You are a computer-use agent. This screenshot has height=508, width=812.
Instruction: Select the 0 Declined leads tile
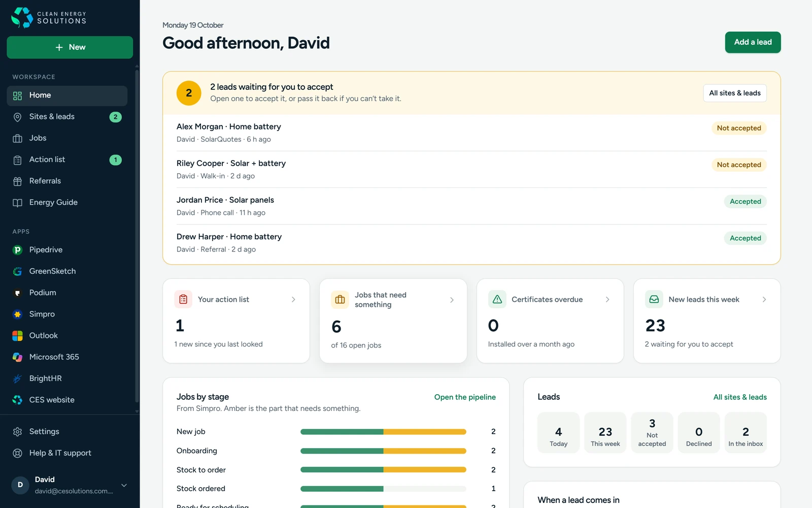tap(699, 432)
